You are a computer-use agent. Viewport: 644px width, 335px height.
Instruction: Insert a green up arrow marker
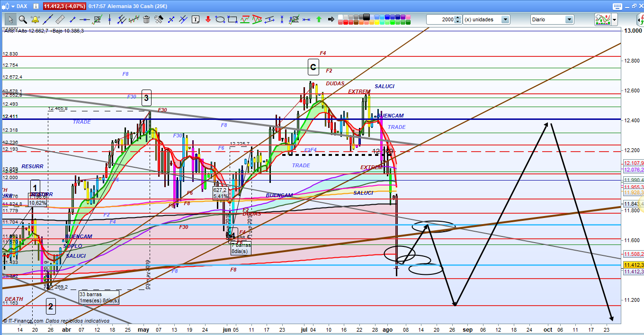(x=319, y=19)
